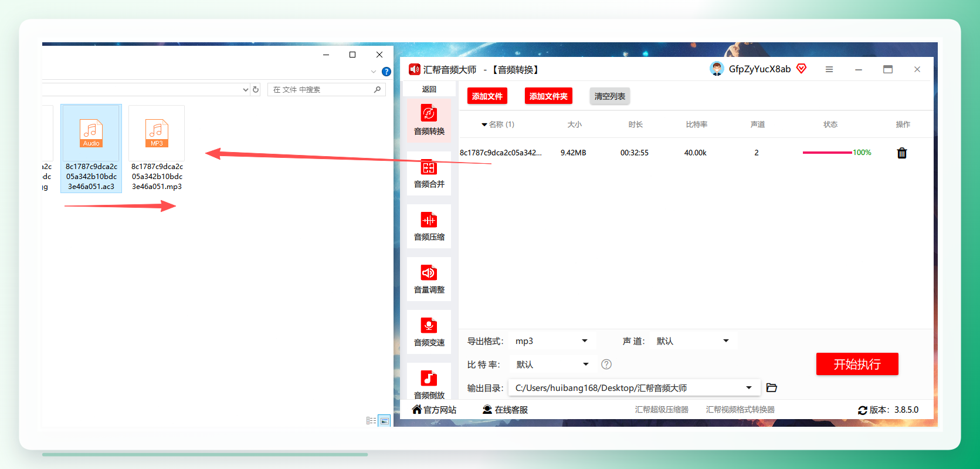Click the 添加文件 button
This screenshot has width=980, height=469.
pos(487,96)
